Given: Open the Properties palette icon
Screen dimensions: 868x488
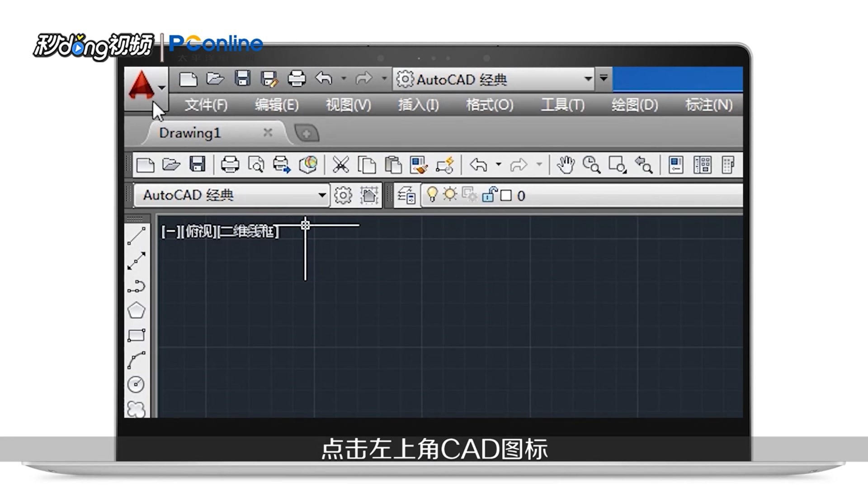Looking at the screenshot, I should pyautogui.click(x=676, y=165).
